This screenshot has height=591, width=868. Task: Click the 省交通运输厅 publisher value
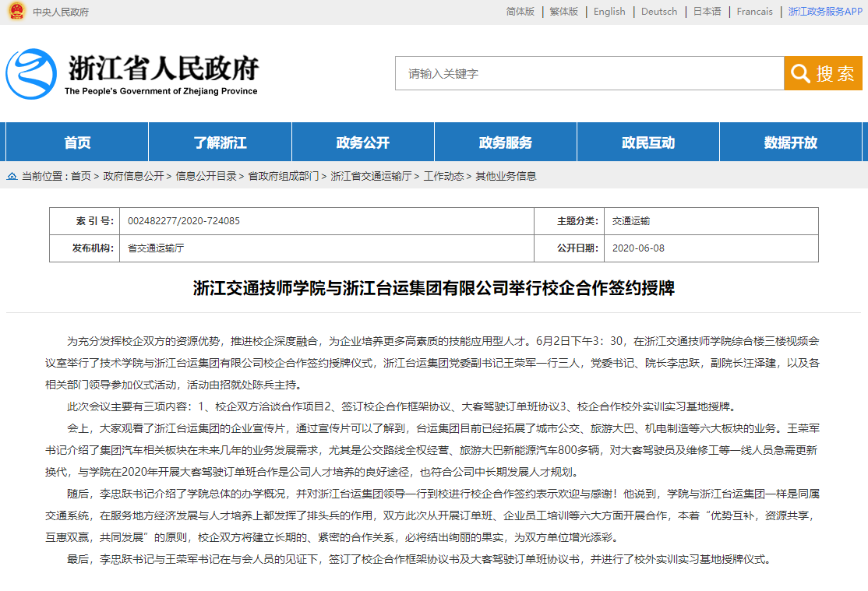tap(156, 248)
